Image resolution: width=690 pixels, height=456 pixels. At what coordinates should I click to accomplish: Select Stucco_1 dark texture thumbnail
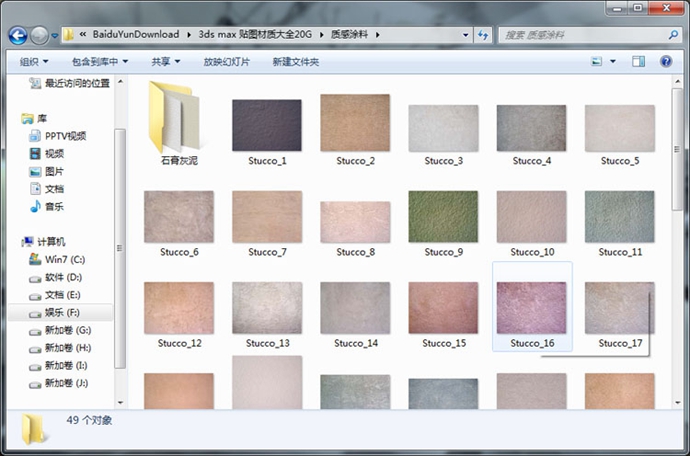point(267,125)
